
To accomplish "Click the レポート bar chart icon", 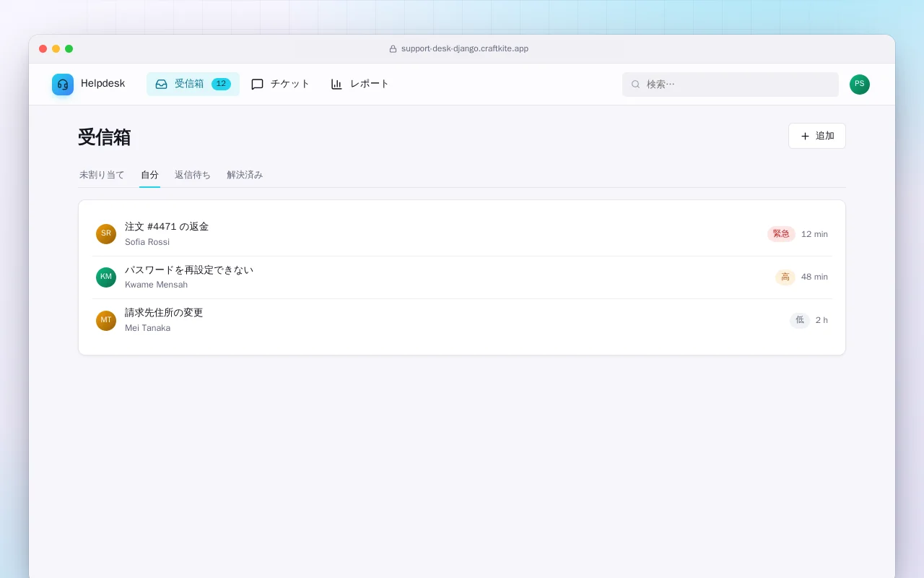I will tap(336, 84).
